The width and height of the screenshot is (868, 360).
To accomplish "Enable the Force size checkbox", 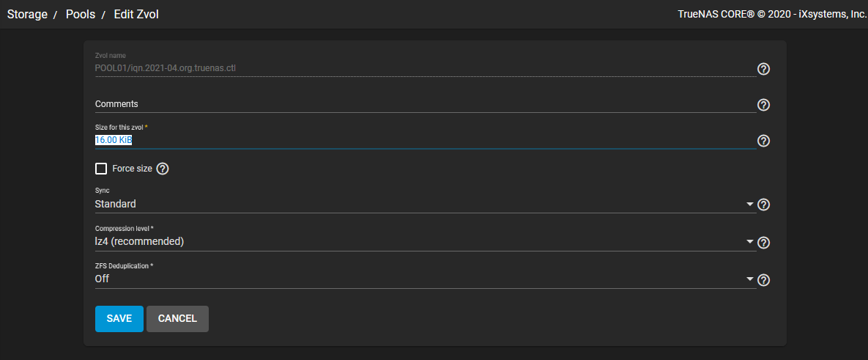I will pos(101,169).
